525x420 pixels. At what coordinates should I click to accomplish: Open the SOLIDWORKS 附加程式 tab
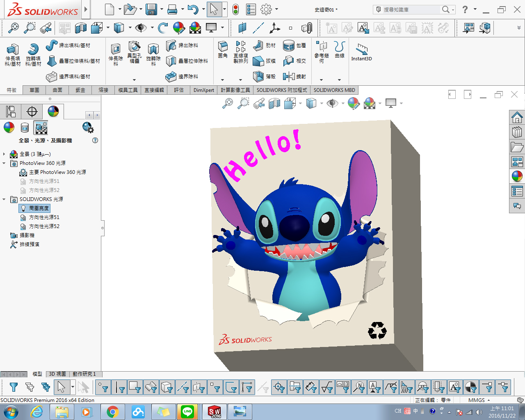pos(282,90)
